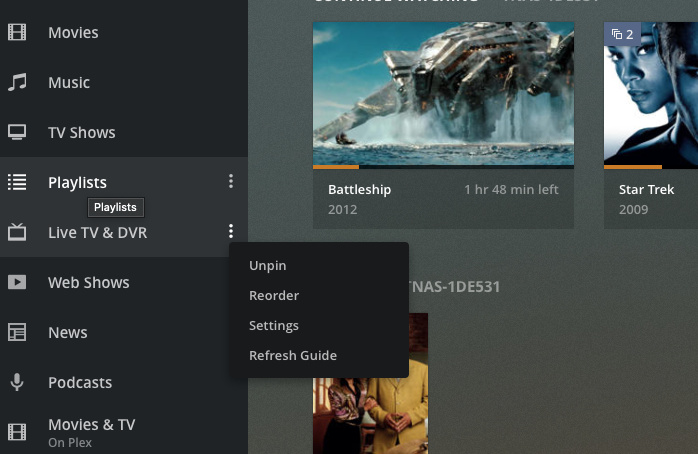
Task: Open the Star Trek poster thumbnail
Action: coord(651,93)
